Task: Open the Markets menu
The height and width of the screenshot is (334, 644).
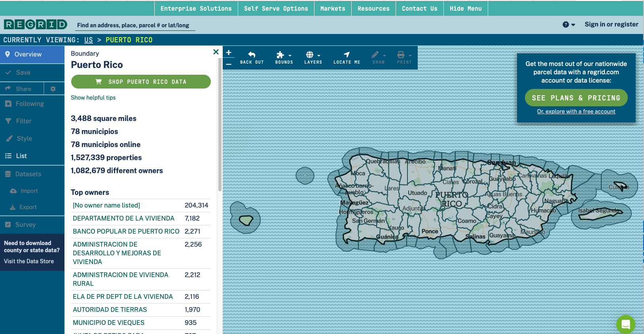Action: [x=333, y=8]
